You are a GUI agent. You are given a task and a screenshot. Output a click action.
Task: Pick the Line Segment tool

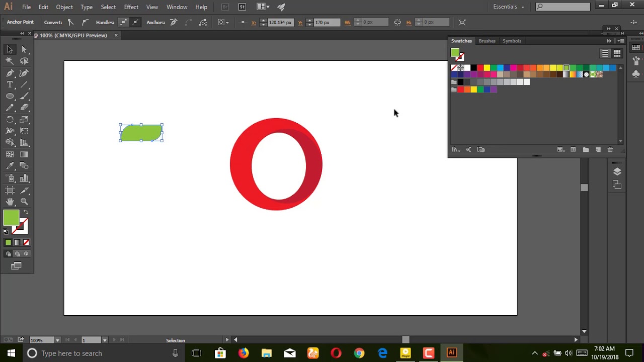click(x=24, y=84)
